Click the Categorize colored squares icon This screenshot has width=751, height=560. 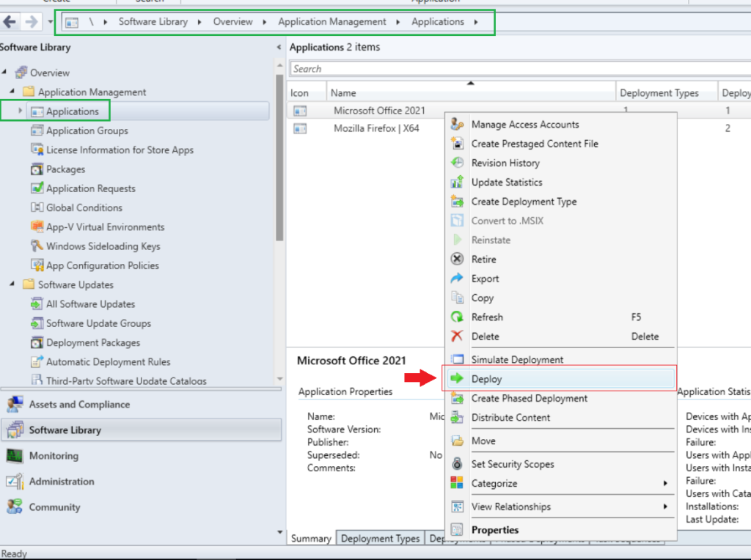click(x=457, y=483)
